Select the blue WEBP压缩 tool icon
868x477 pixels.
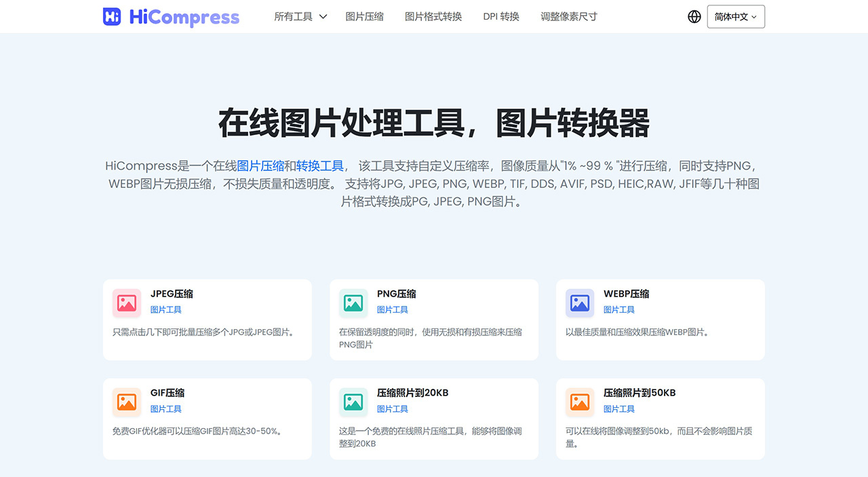coord(579,303)
